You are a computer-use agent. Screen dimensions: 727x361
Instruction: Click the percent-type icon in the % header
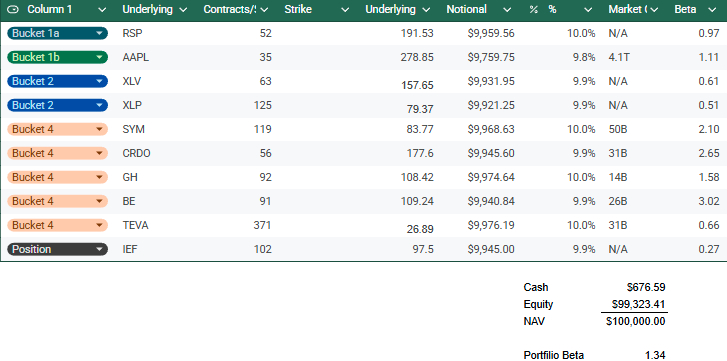(x=534, y=9)
